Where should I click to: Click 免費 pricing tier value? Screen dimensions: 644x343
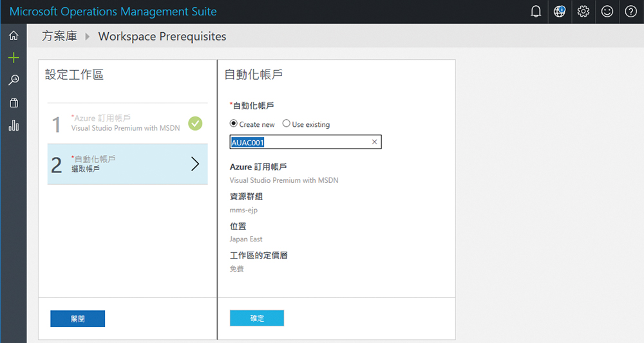tap(236, 269)
